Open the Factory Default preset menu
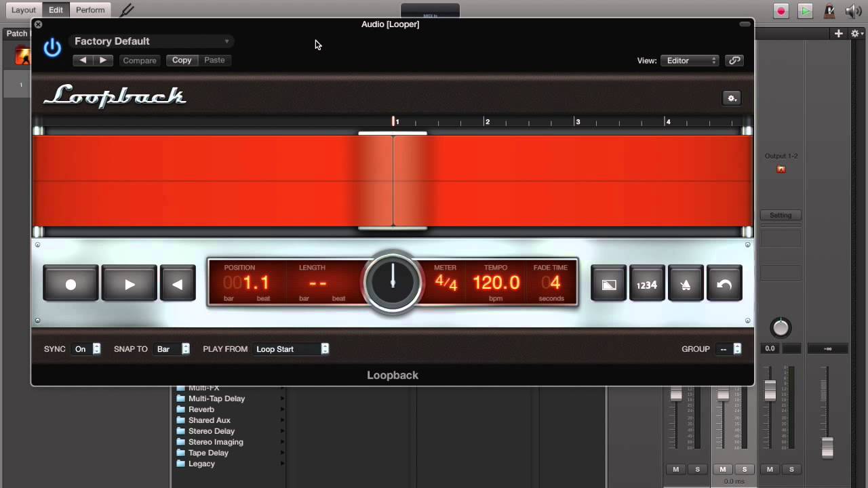The width and height of the screenshot is (868, 488). point(152,41)
